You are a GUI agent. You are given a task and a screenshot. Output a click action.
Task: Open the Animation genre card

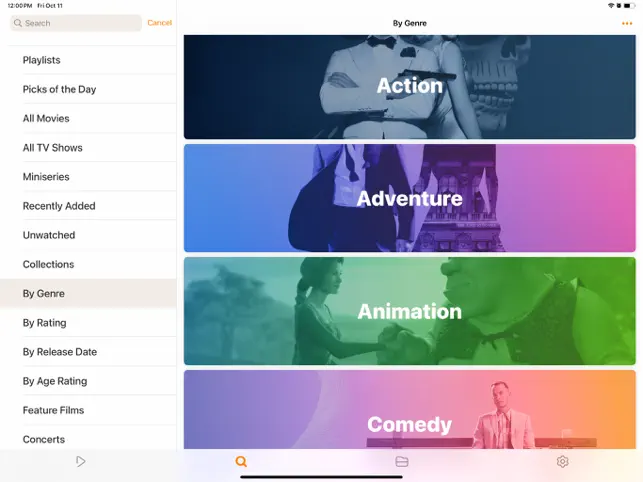point(410,311)
